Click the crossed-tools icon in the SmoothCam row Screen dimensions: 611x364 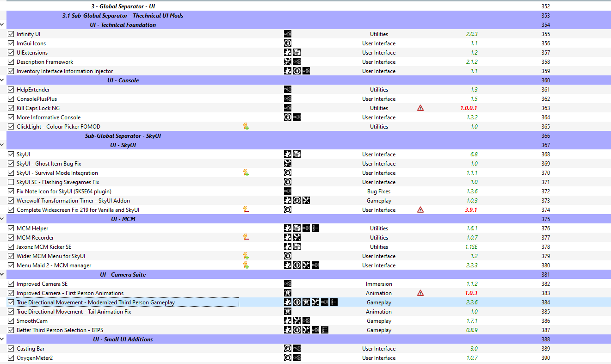click(297, 321)
